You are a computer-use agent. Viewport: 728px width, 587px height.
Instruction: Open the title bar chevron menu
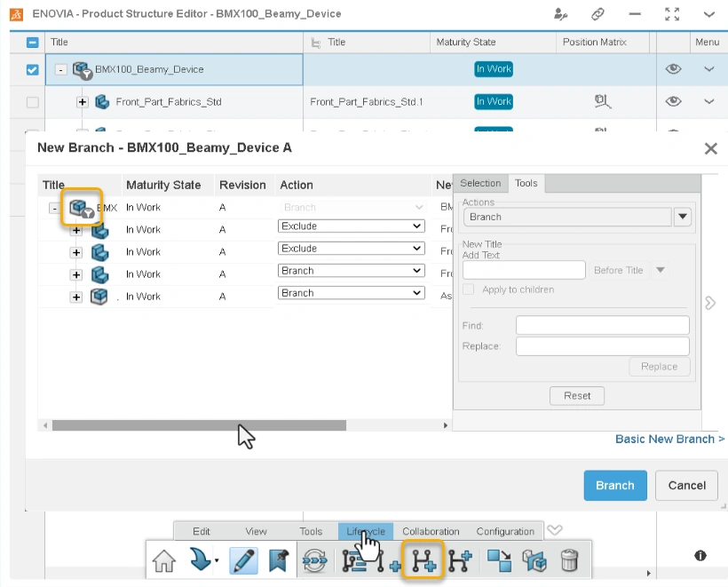click(709, 14)
